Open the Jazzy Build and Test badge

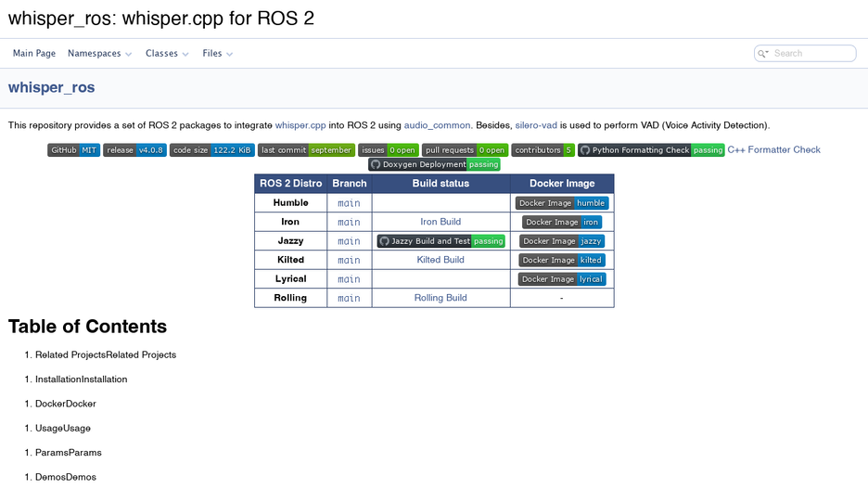point(441,241)
